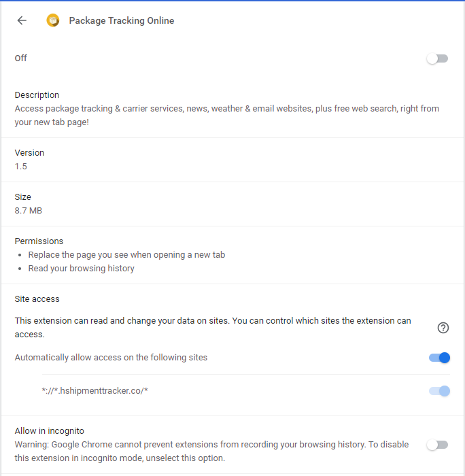Click the version number 1.5

click(x=21, y=167)
